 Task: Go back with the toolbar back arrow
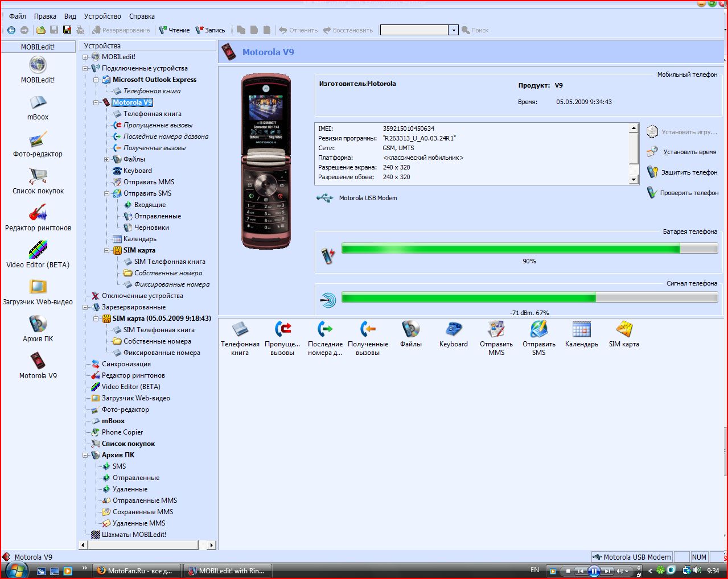tap(11, 30)
